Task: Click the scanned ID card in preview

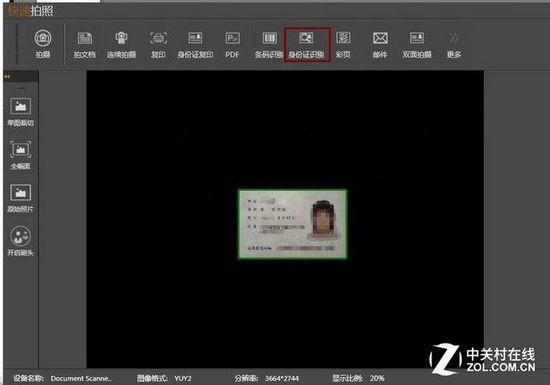Action: point(293,224)
